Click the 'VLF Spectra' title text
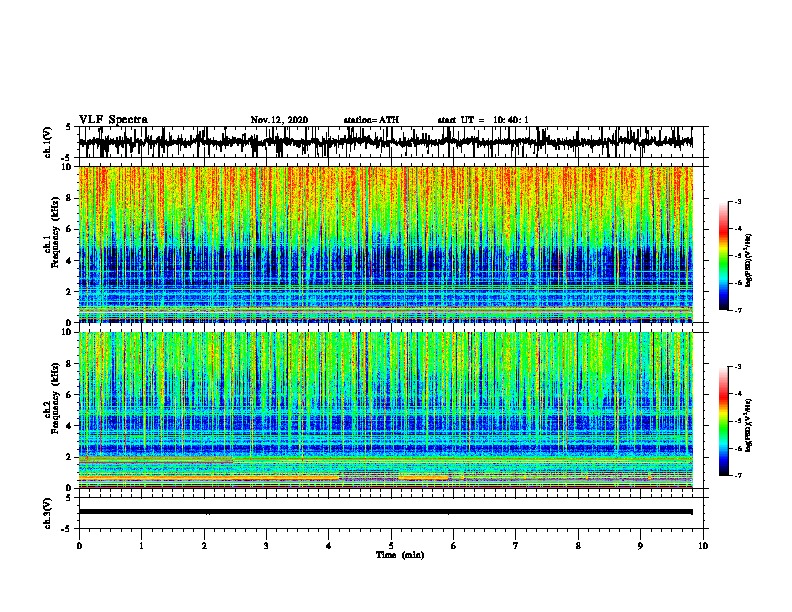 [113, 119]
